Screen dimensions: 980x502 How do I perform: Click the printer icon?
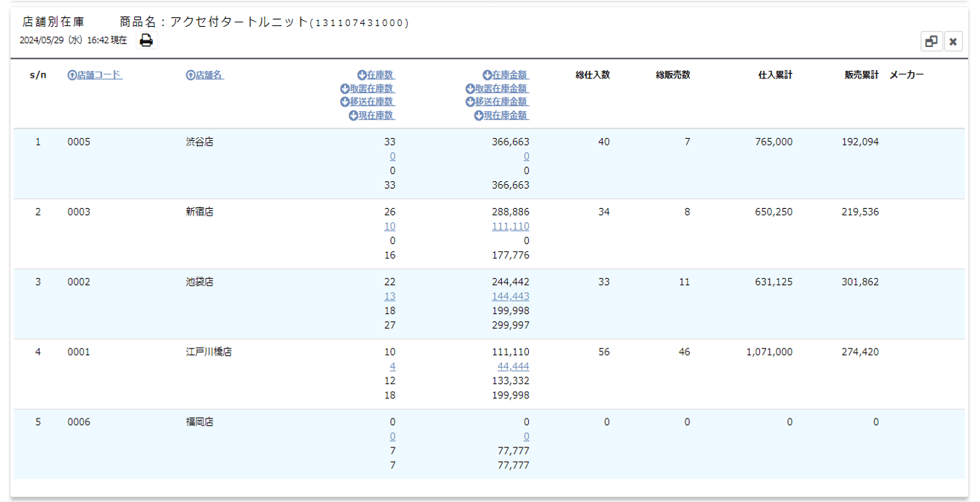click(x=146, y=41)
